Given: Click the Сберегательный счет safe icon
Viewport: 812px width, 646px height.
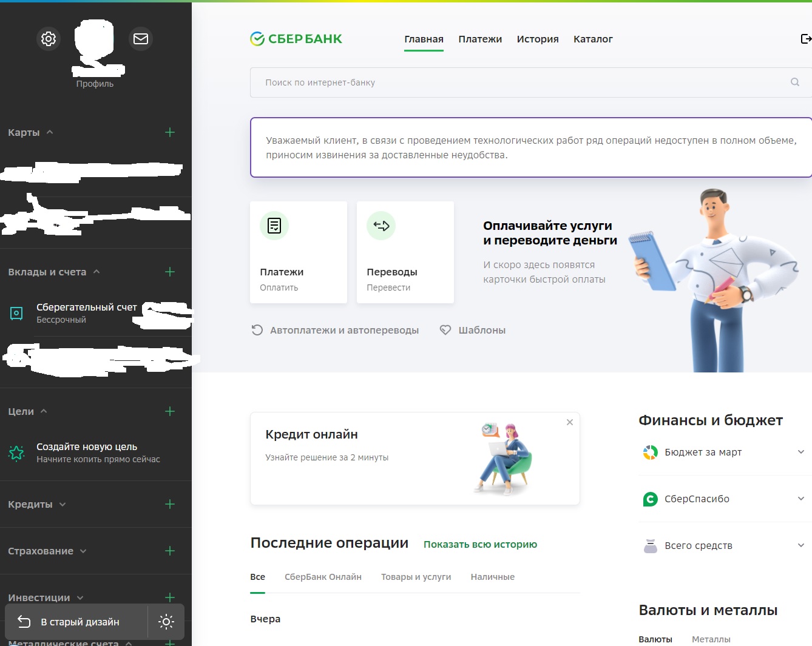Looking at the screenshot, I should [x=16, y=313].
